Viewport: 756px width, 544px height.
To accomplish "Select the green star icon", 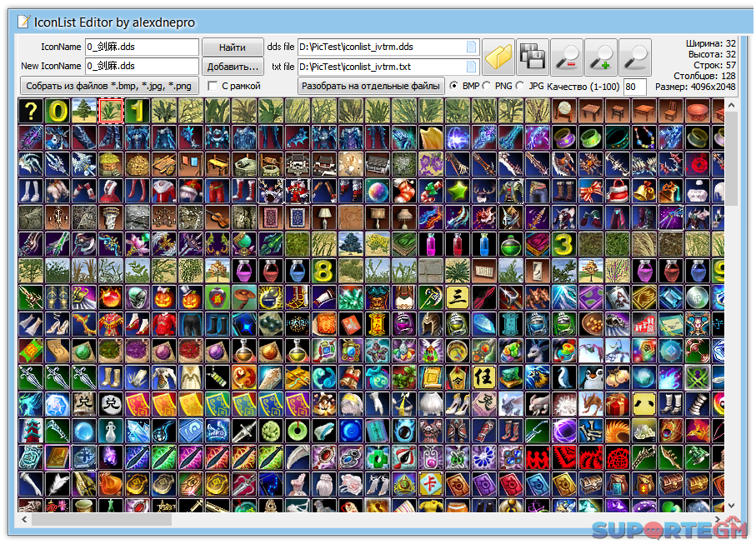I will pyautogui.click(x=457, y=191).
